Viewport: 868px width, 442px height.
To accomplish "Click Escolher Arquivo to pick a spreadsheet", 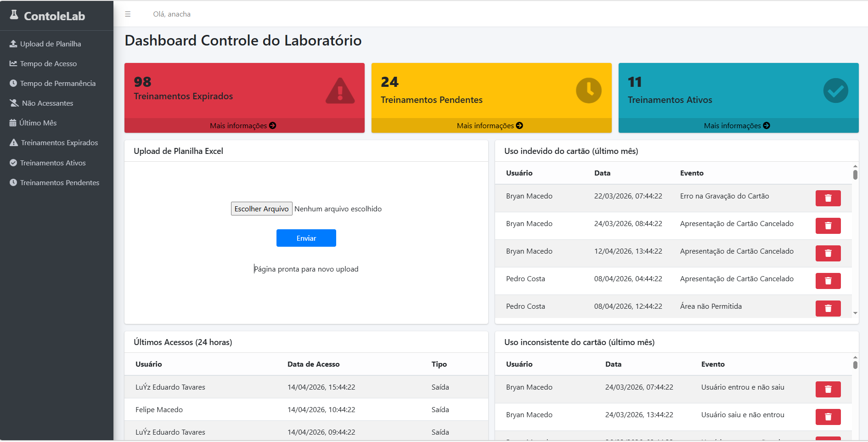I will 261,209.
